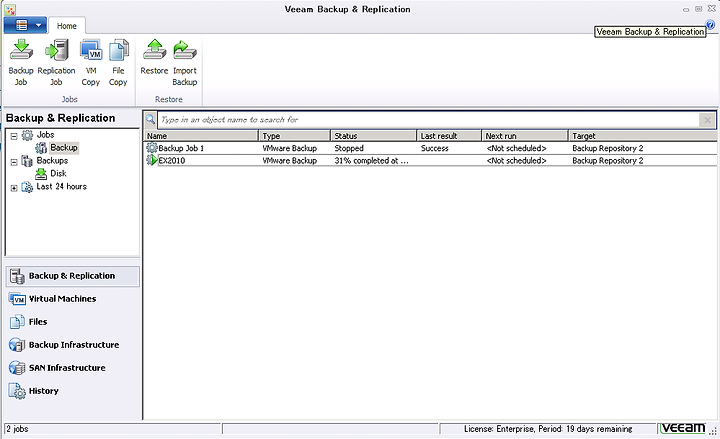The width and height of the screenshot is (720, 439).
Task: Click the 31% completed status cell
Action: (x=371, y=161)
